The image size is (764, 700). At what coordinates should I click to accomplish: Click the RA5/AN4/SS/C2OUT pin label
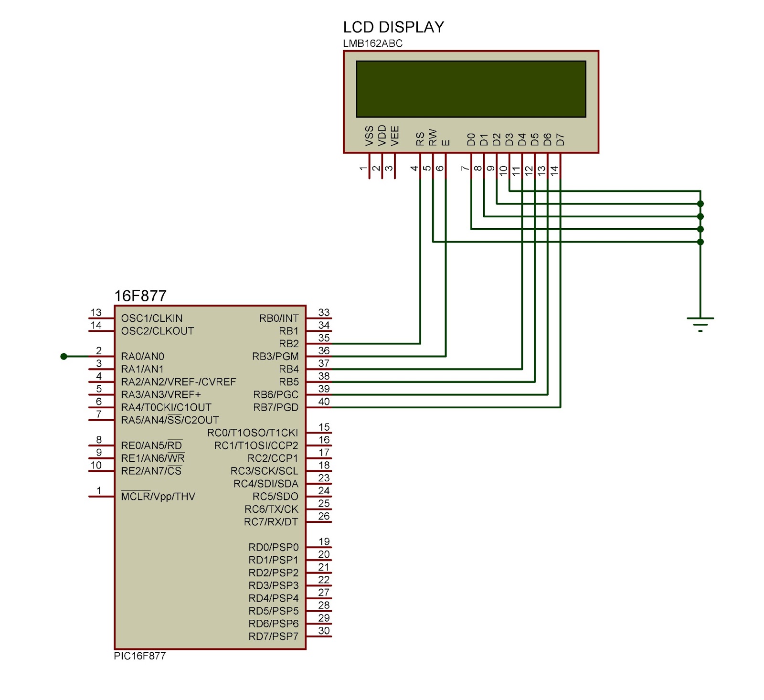(170, 420)
